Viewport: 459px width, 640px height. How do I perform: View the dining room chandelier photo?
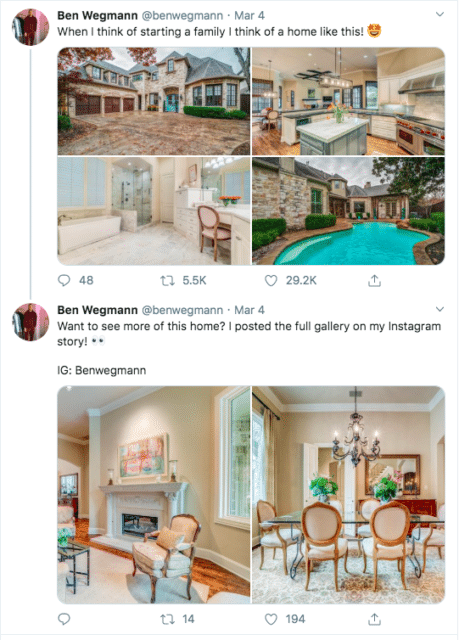pyautogui.click(x=348, y=495)
